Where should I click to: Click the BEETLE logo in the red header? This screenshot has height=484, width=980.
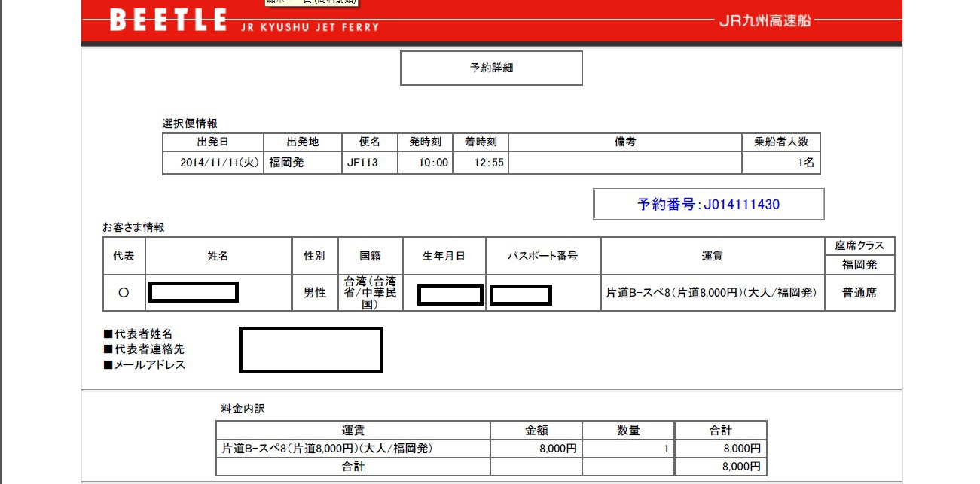(x=168, y=20)
